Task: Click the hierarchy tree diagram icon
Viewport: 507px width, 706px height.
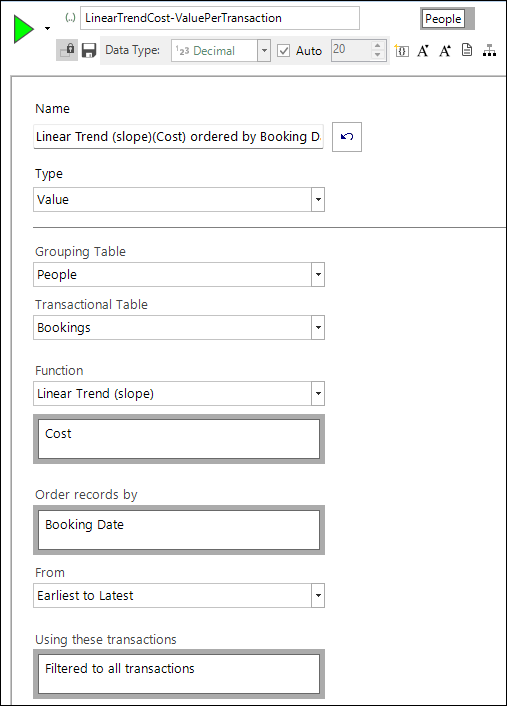Action: (x=489, y=50)
